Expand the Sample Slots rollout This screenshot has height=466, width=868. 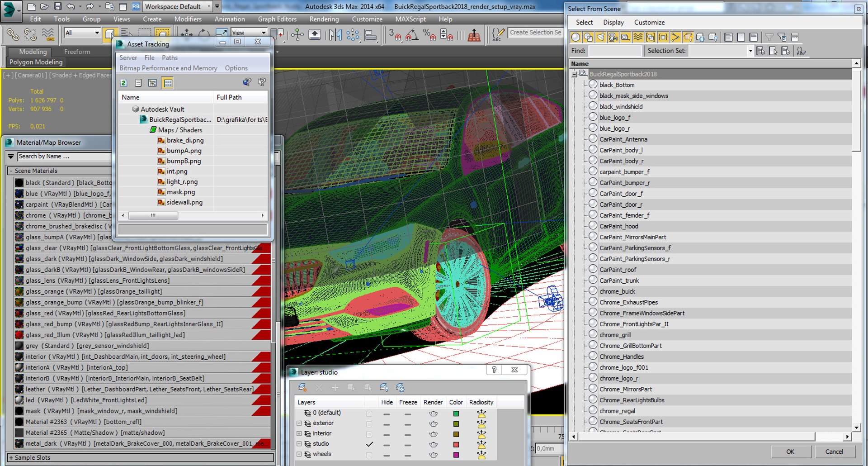(140, 458)
